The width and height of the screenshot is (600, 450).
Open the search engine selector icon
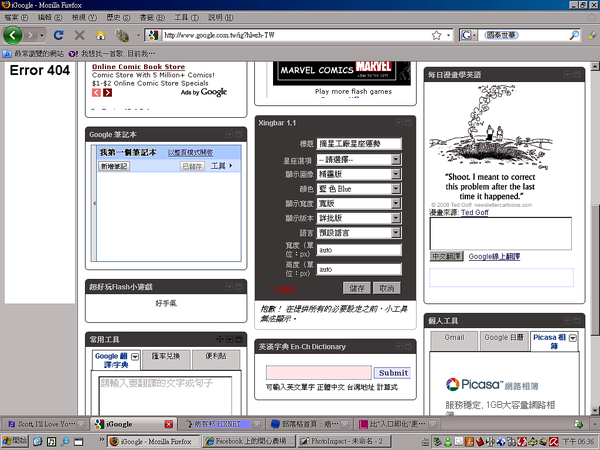pos(468,35)
